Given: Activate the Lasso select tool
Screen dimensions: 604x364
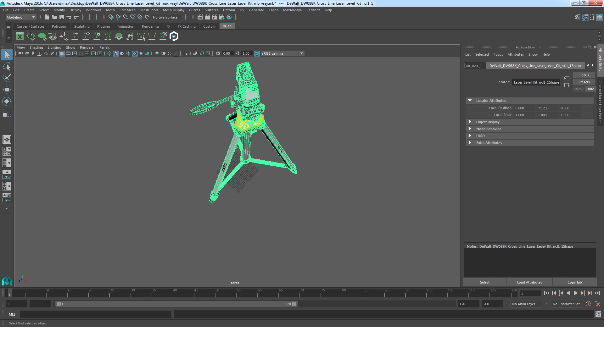Looking at the screenshot, I should [x=7, y=67].
